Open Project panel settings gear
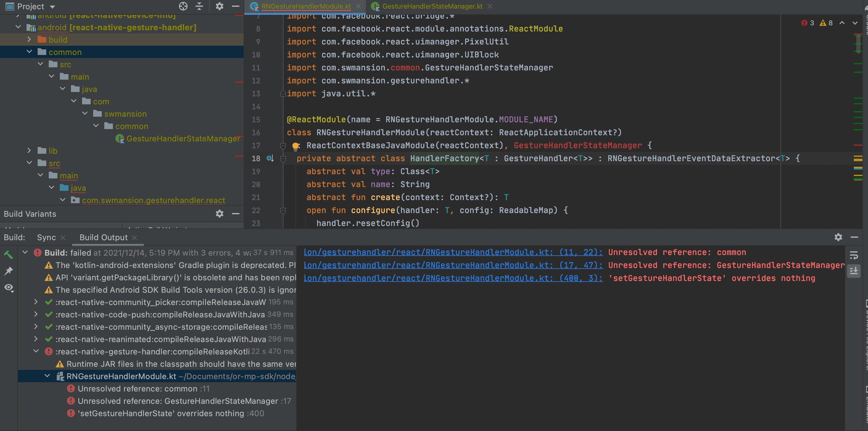The height and width of the screenshot is (431, 868). [219, 6]
